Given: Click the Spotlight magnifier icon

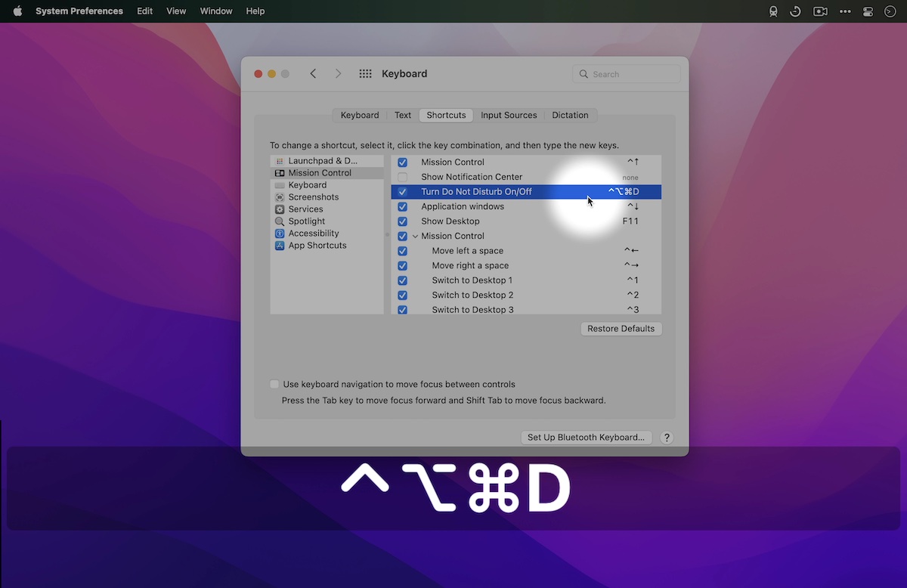Looking at the screenshot, I should [280, 221].
